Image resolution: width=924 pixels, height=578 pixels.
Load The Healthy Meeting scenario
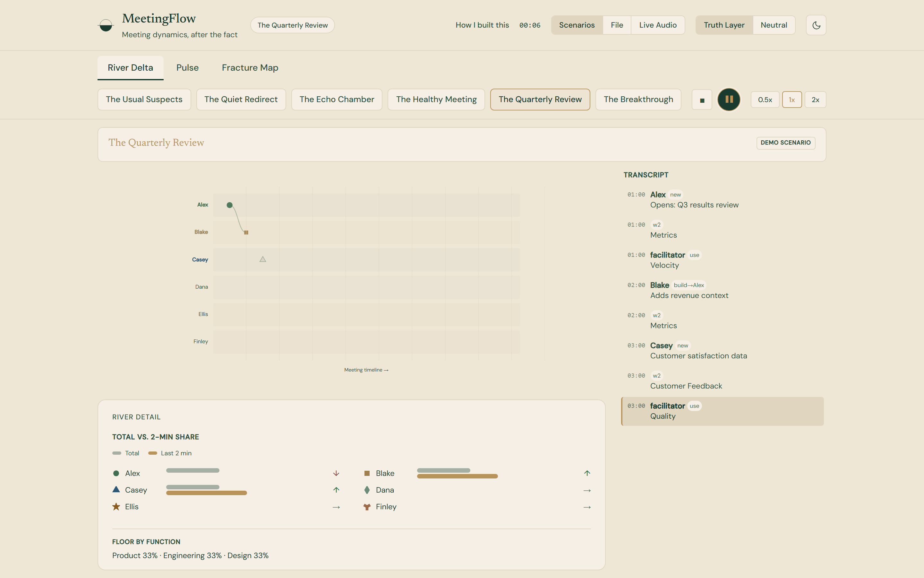[x=436, y=100]
